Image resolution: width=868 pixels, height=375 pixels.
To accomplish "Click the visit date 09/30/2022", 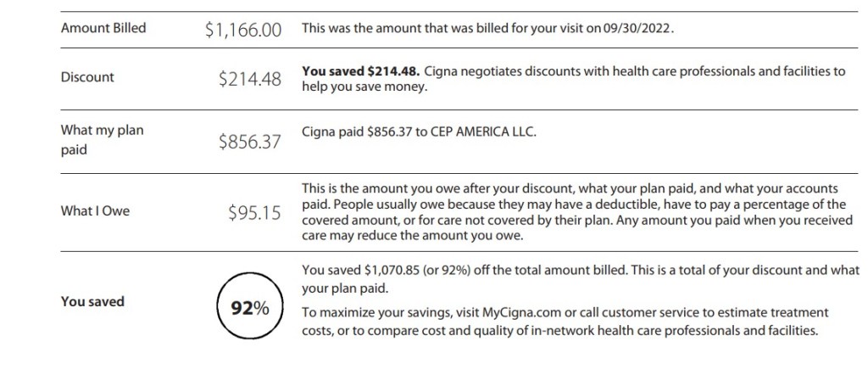I will coord(636,28).
